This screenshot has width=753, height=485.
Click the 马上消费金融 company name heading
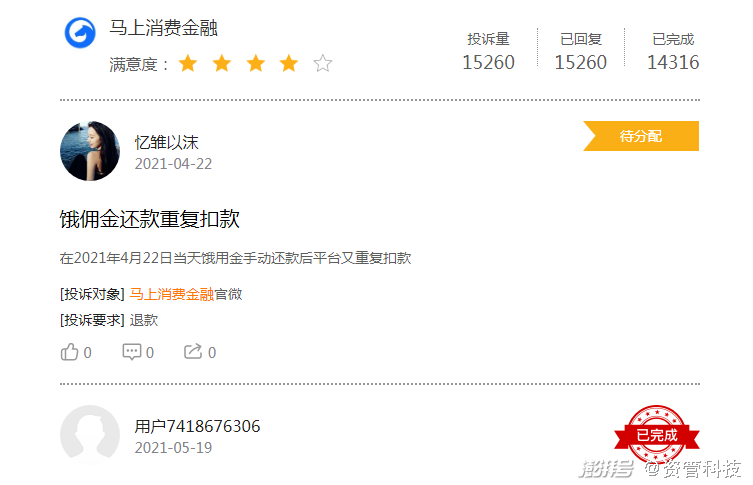click(x=163, y=28)
